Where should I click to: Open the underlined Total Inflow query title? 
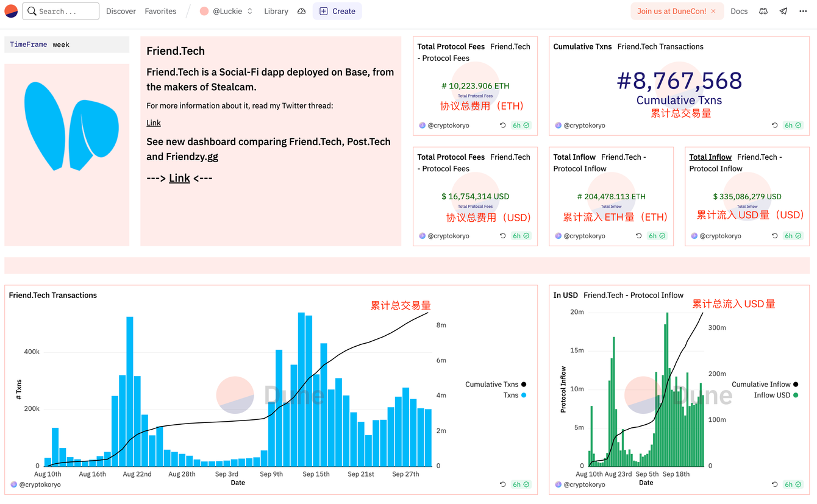click(x=710, y=157)
